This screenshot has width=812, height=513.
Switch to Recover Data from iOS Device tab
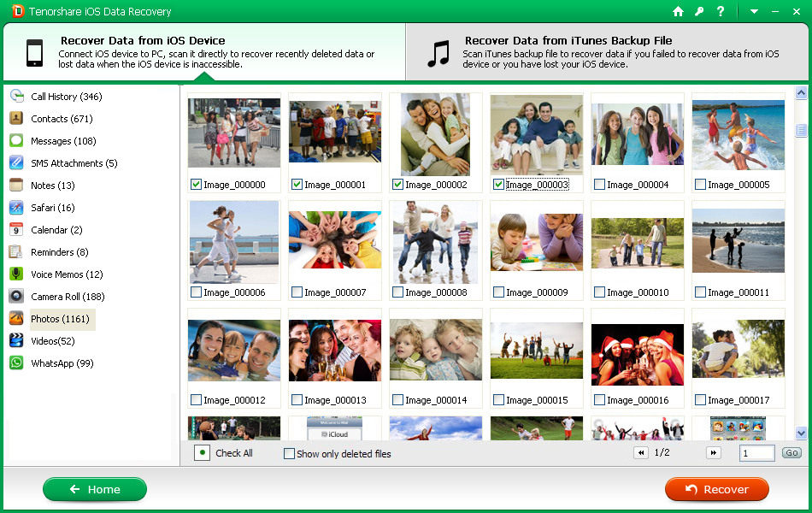[204, 52]
